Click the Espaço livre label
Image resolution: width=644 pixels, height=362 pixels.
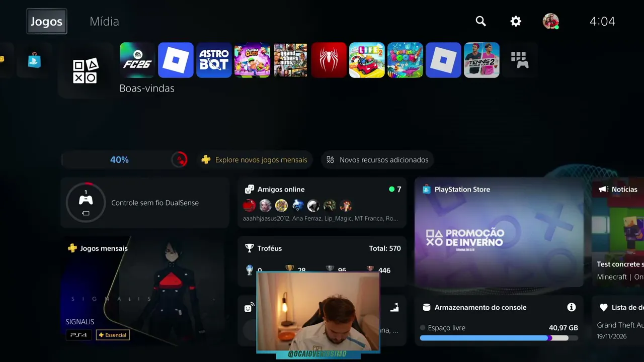[x=446, y=328]
